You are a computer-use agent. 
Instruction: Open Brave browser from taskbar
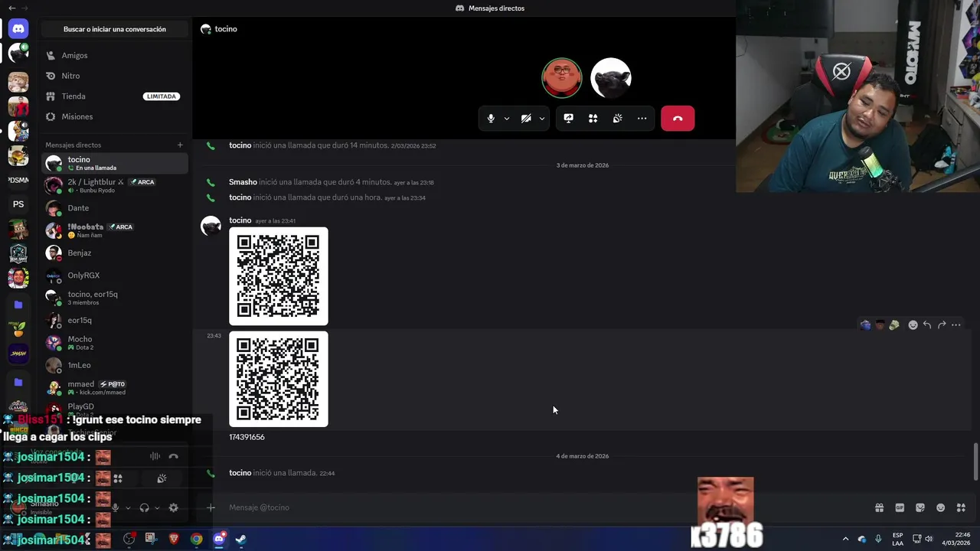pos(174,539)
